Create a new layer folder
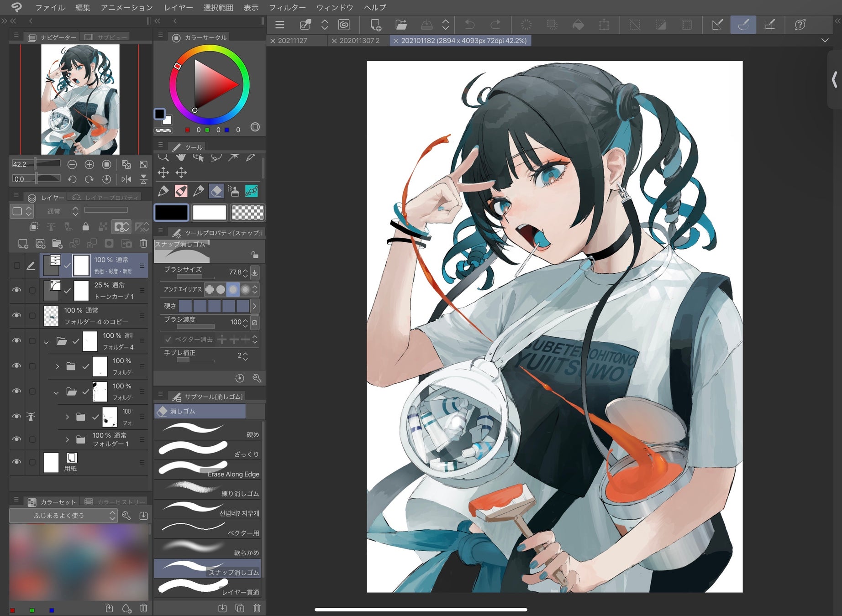This screenshot has width=842, height=616. point(57,244)
